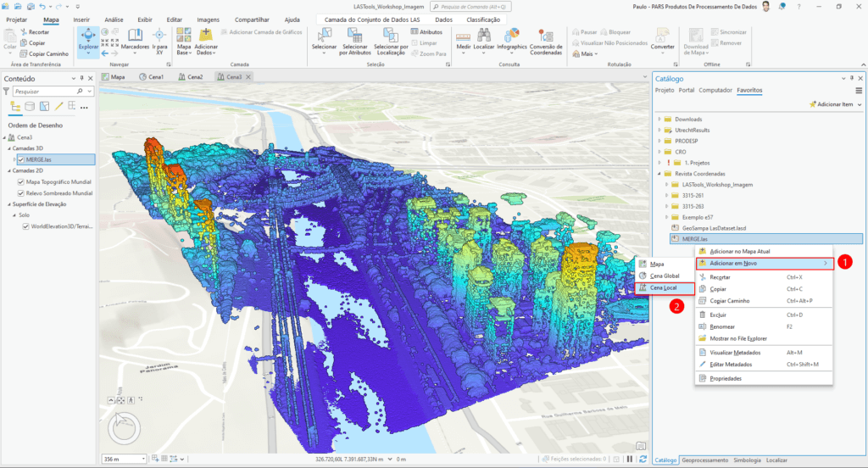The width and height of the screenshot is (868, 468).
Task: Open the map scale dropdown
Action: (x=142, y=459)
